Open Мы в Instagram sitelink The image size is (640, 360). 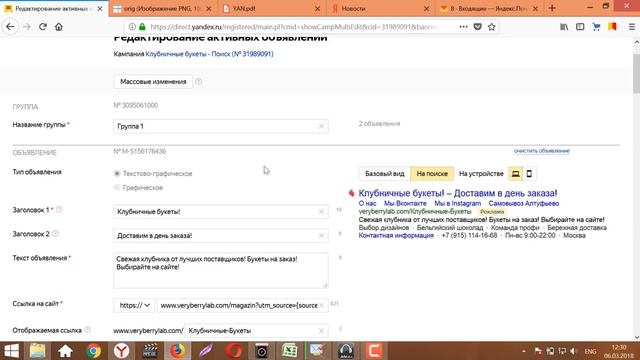(x=458, y=203)
